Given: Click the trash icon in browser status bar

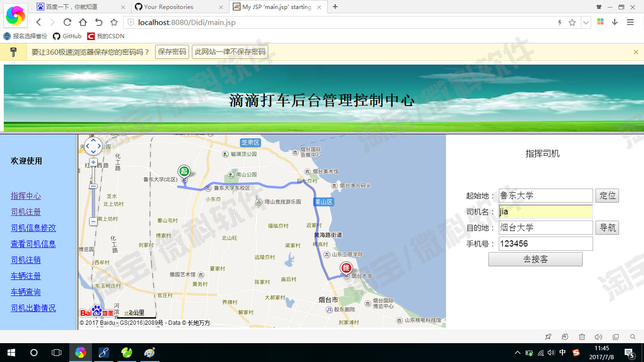Looking at the screenshot, I should 582,337.
